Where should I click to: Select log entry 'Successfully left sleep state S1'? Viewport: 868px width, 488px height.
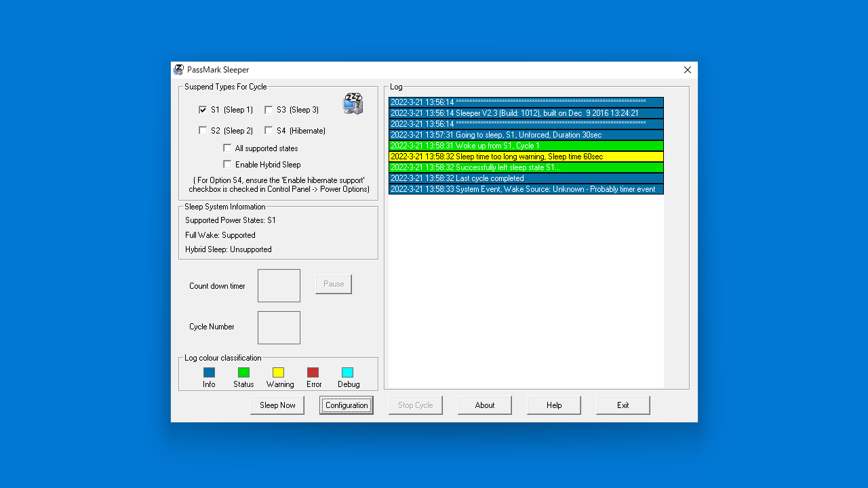526,167
